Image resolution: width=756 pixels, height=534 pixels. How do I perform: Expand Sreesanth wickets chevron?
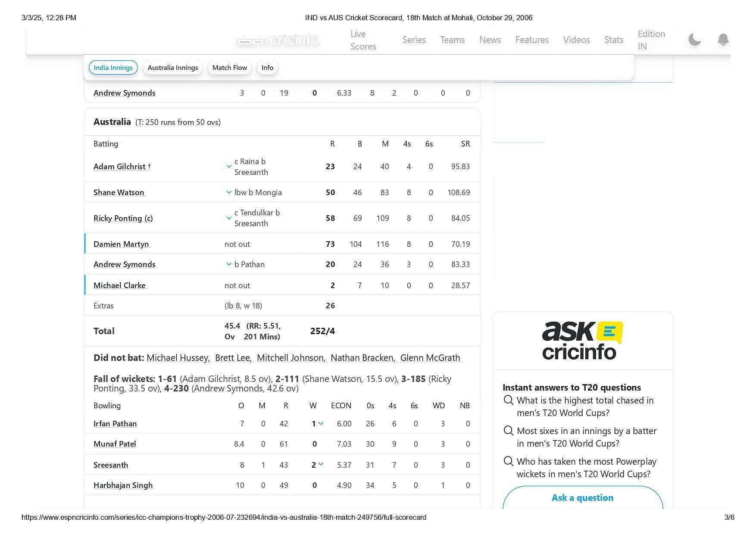point(321,464)
